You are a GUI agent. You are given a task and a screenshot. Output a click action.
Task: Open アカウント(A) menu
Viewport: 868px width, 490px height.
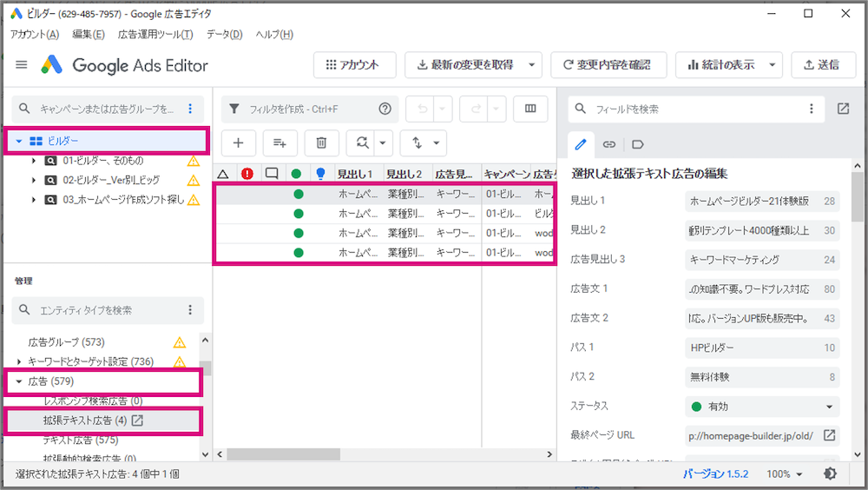tap(35, 35)
